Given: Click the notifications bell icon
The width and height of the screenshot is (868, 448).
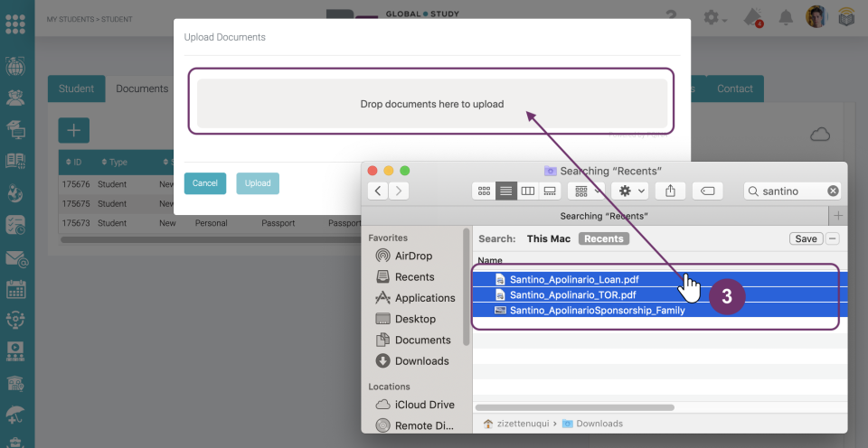Looking at the screenshot, I should point(786,18).
